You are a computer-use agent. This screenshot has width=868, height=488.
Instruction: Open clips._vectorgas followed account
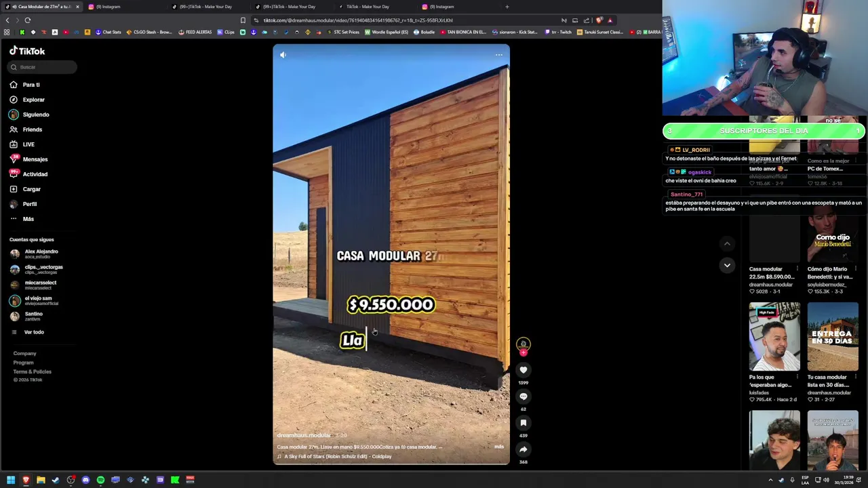[x=37, y=269]
